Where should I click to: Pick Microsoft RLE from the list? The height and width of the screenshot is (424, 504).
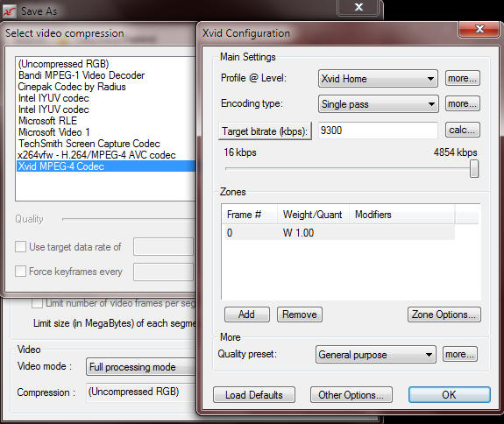47,121
